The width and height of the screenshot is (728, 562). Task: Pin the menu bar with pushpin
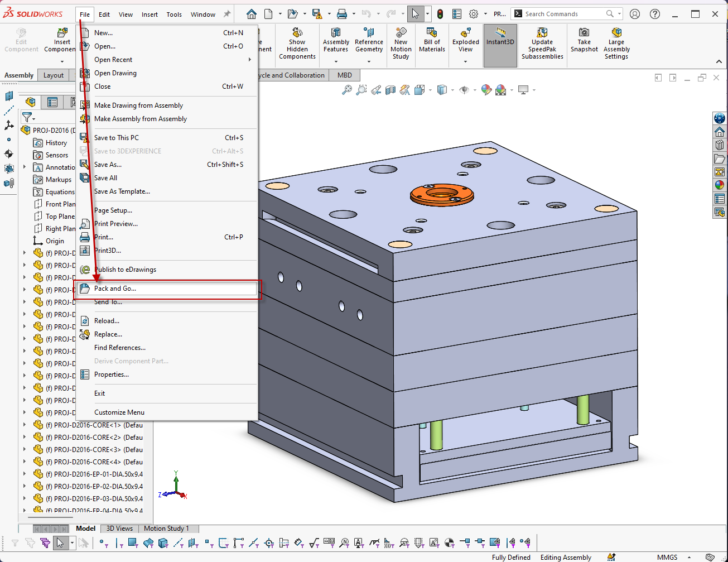pyautogui.click(x=226, y=14)
